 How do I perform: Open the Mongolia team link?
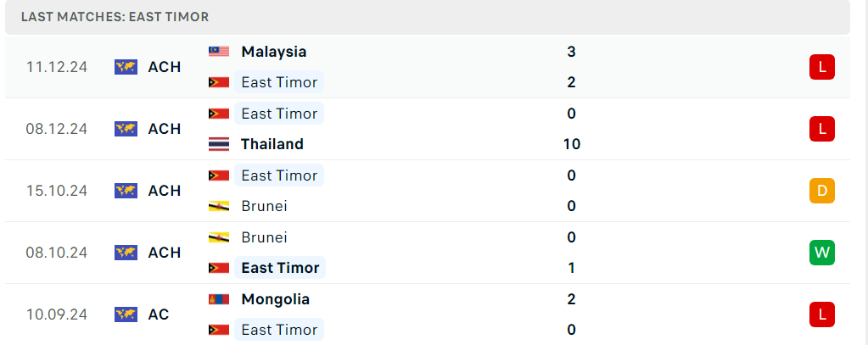click(275, 299)
